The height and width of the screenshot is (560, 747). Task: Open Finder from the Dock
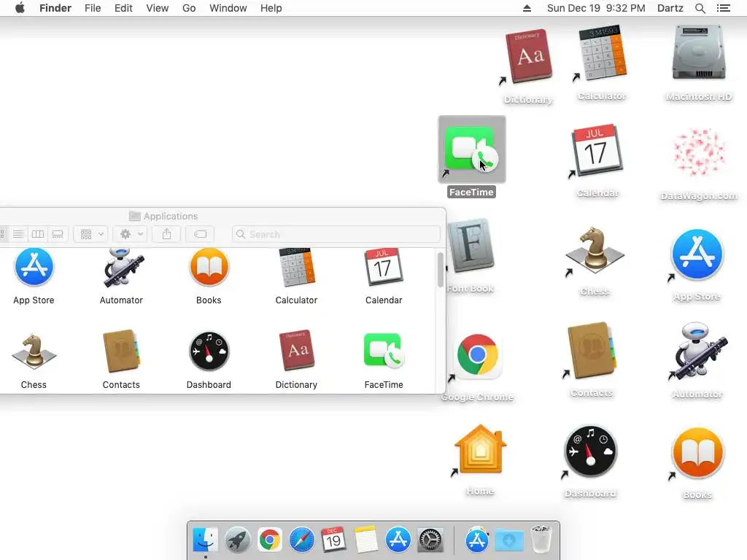[205, 540]
